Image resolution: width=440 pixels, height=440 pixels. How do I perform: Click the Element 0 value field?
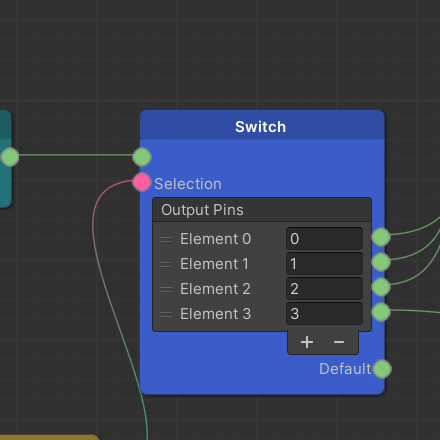tap(324, 239)
